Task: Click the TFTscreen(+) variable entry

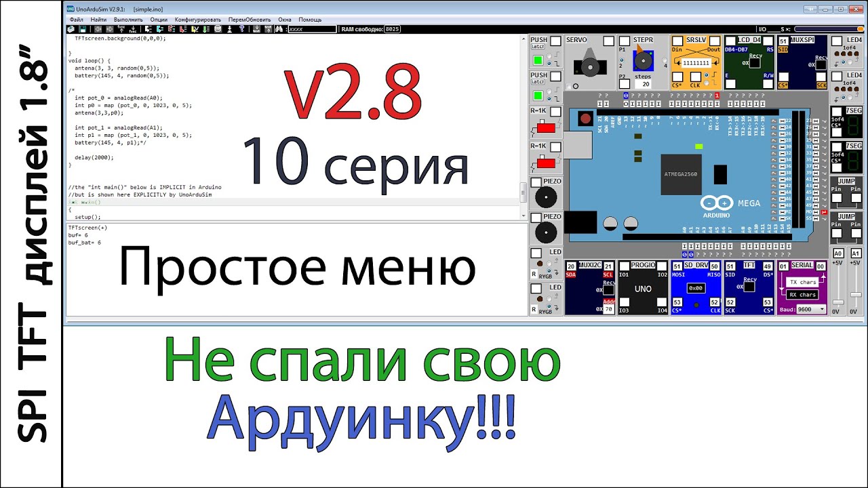Action: click(87, 228)
